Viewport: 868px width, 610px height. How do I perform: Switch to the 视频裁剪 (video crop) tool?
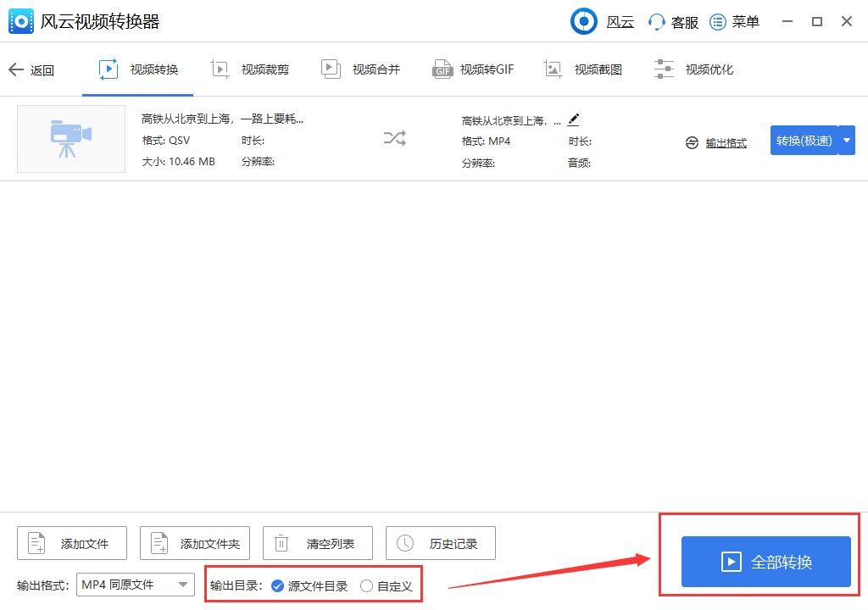(252, 69)
